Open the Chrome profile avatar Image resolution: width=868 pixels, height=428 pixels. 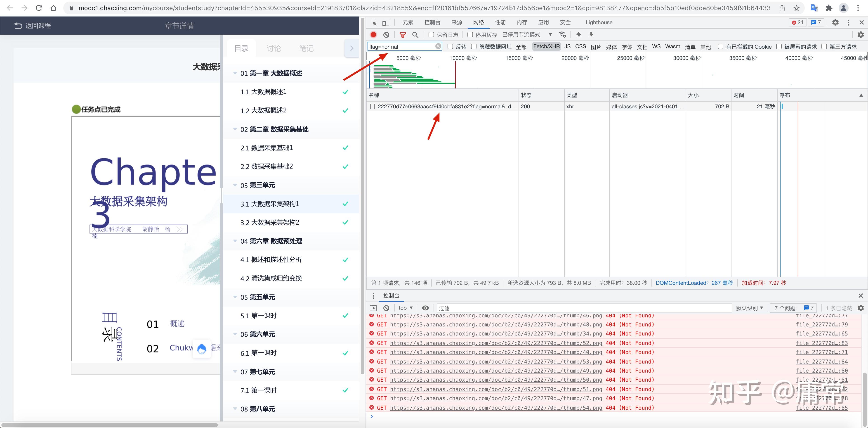click(843, 8)
